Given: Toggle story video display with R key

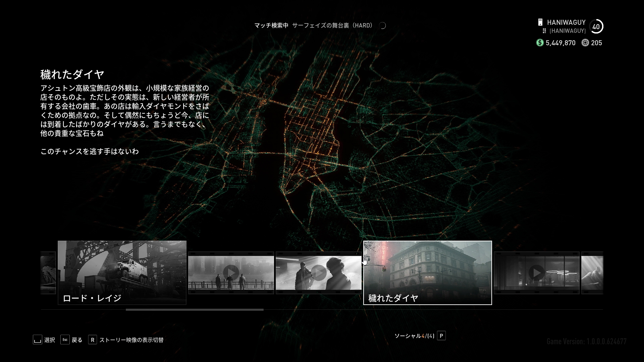Looking at the screenshot, I should click(x=93, y=340).
